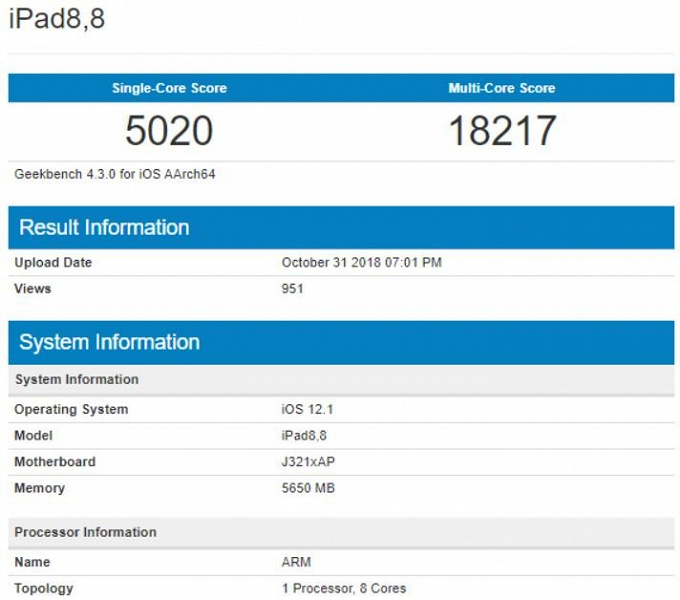The height and width of the screenshot is (600, 680).
Task: Select the Geekbench 4.3.0 for iOS AArch64 text
Action: click(115, 174)
